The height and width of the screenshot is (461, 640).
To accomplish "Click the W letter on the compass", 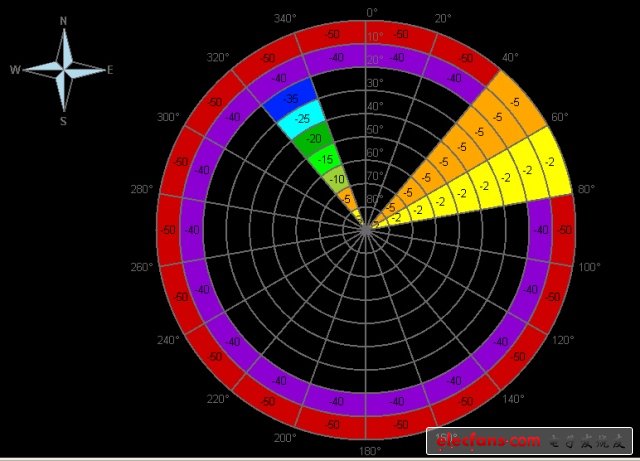I will coord(15,70).
